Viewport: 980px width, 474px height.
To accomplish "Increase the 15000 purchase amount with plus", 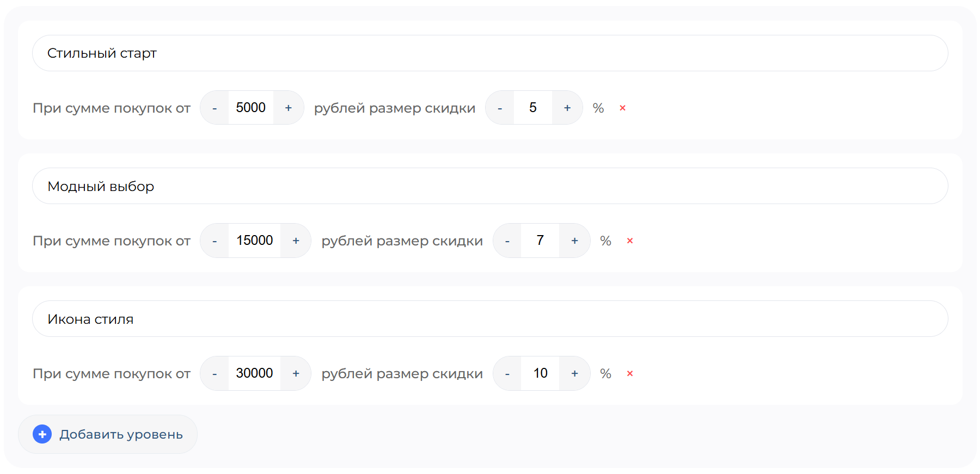I will pyautogui.click(x=296, y=241).
